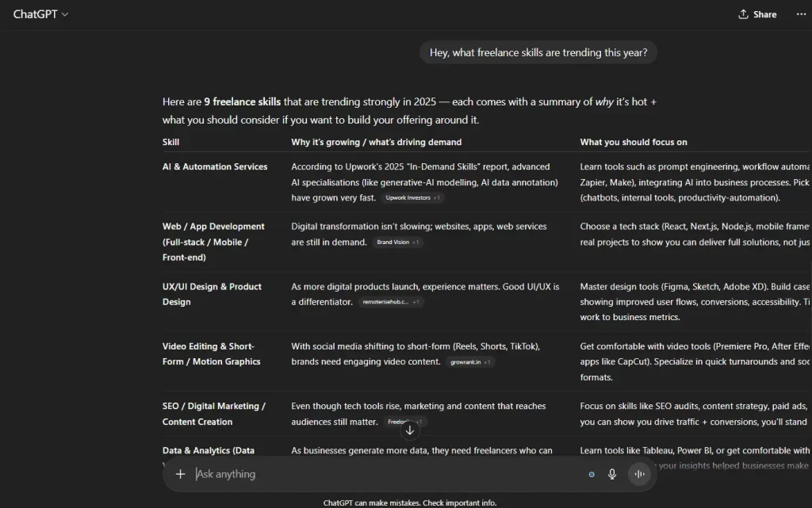Start voice mode with the waveform icon
The height and width of the screenshot is (508, 812).
[639, 474]
